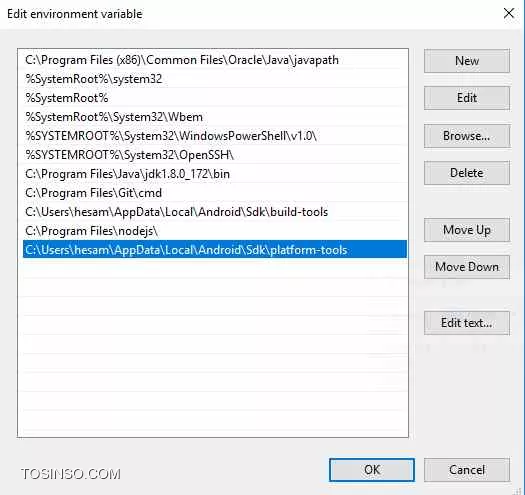
Task: Select the nodejs path entry
Action: (x=215, y=231)
